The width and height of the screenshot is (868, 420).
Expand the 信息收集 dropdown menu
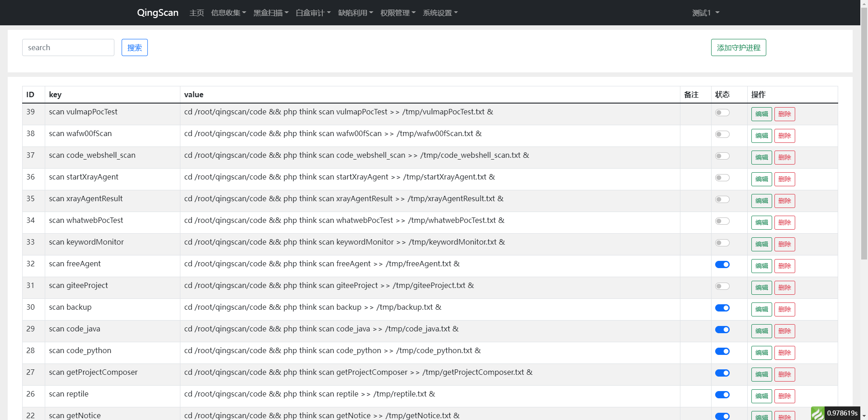228,13
